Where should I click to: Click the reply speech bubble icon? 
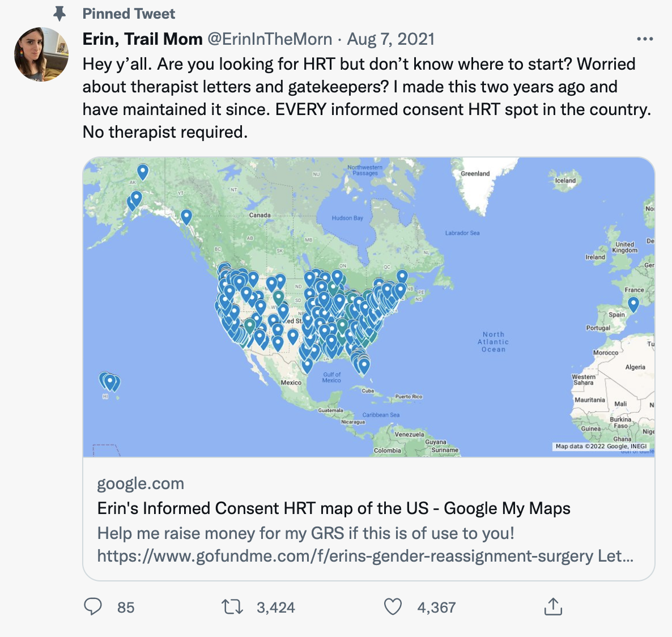93,607
